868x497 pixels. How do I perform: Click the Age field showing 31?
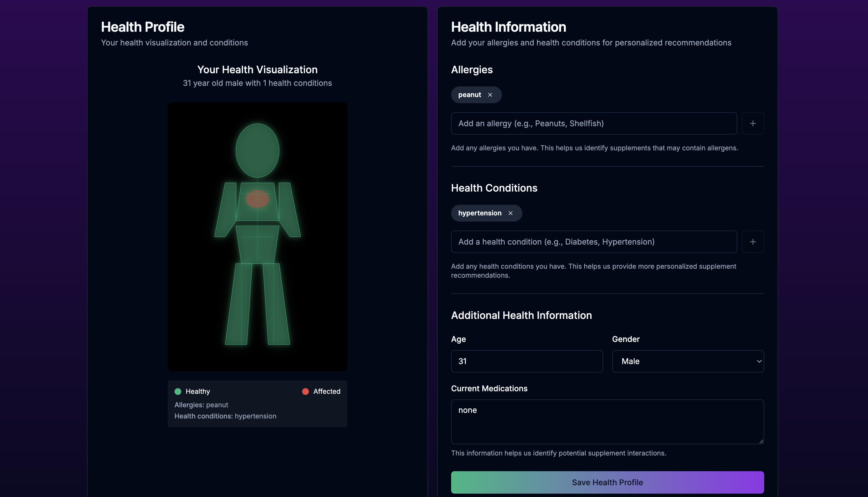tap(527, 361)
